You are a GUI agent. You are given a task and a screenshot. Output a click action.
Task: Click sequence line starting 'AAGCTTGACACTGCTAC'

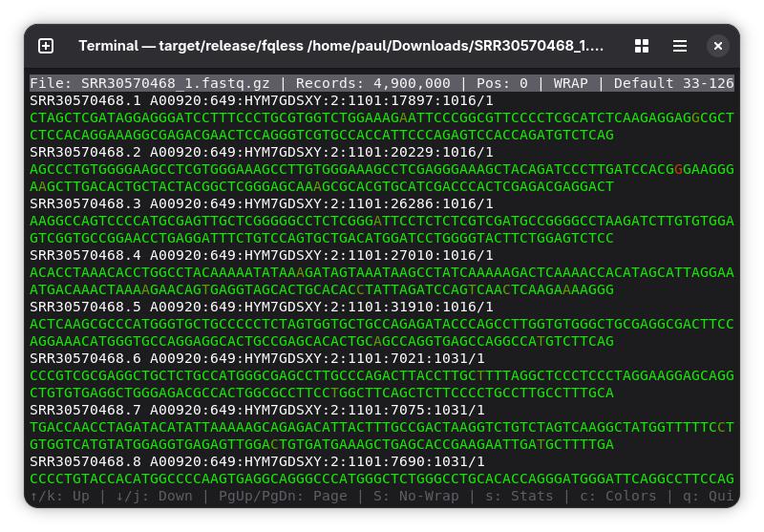322,186
